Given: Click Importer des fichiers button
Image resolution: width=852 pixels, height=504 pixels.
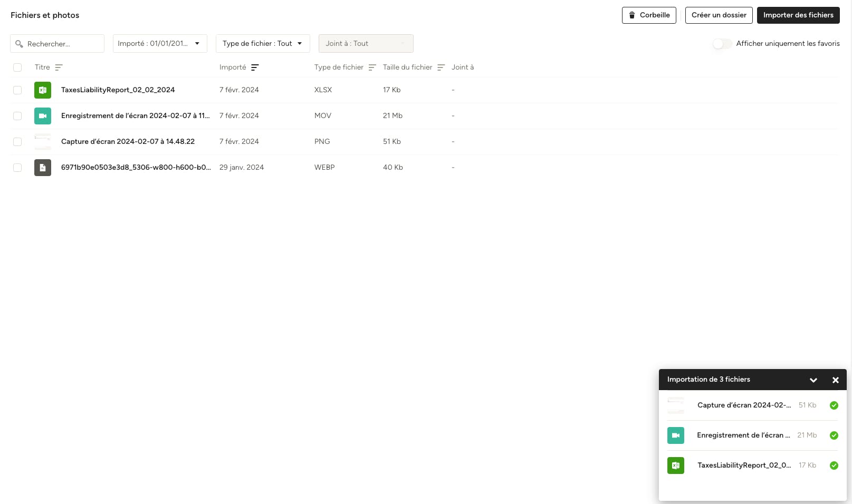Looking at the screenshot, I should 798,15.
